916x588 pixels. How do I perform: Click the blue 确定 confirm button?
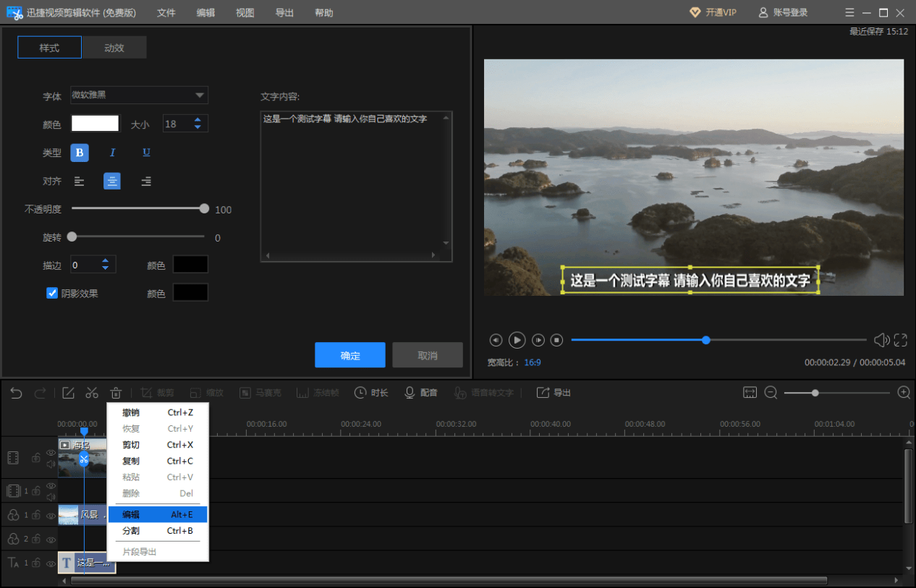[350, 355]
